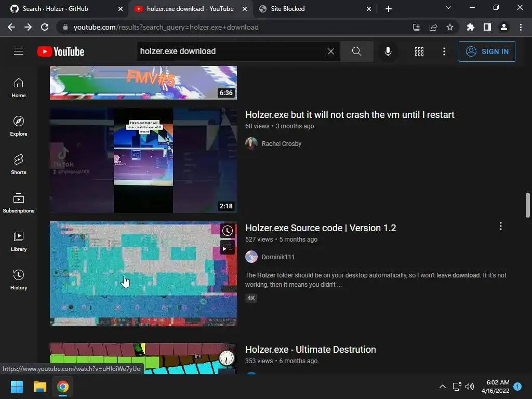Image resolution: width=532 pixels, height=399 pixels.
Task: Start voice search with microphone icon
Action: [388, 51]
